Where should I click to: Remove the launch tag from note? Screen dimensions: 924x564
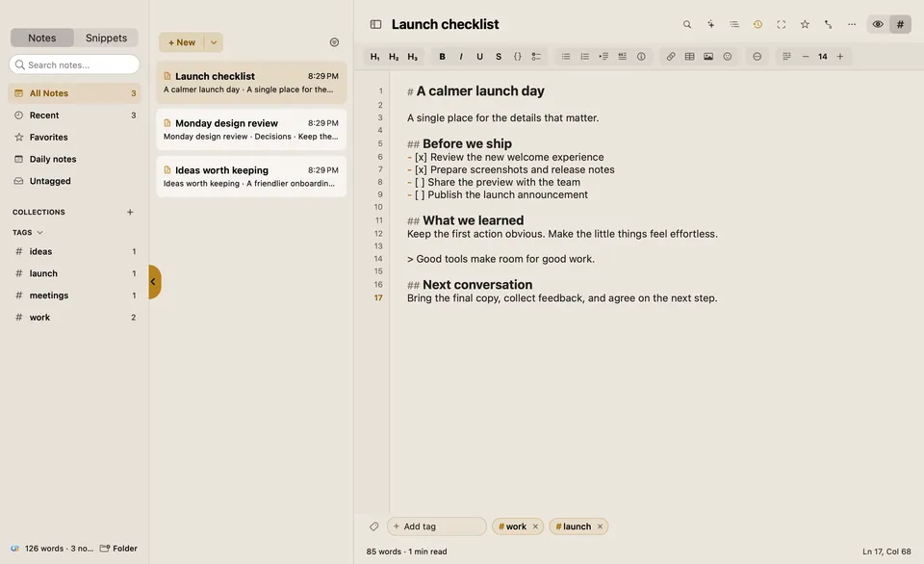[600, 526]
